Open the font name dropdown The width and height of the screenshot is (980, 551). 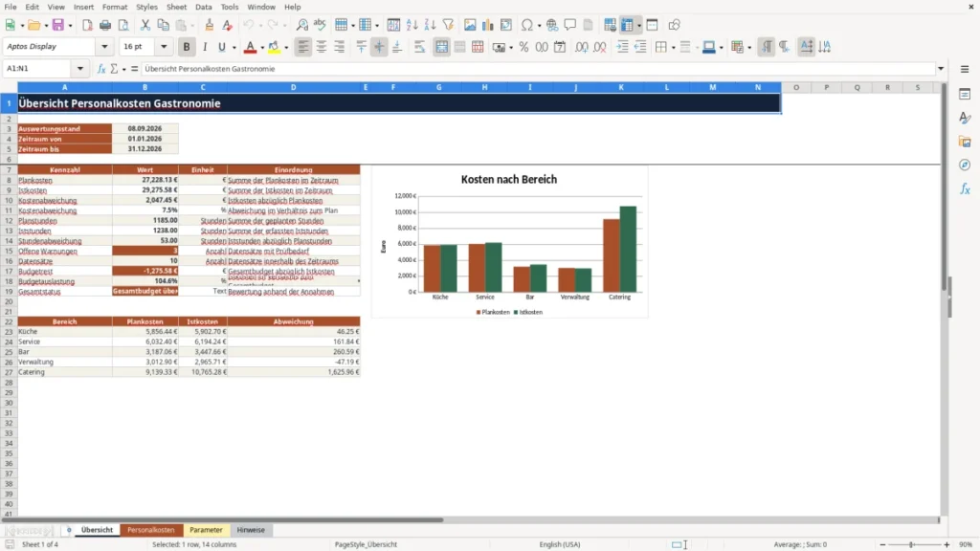coord(104,47)
